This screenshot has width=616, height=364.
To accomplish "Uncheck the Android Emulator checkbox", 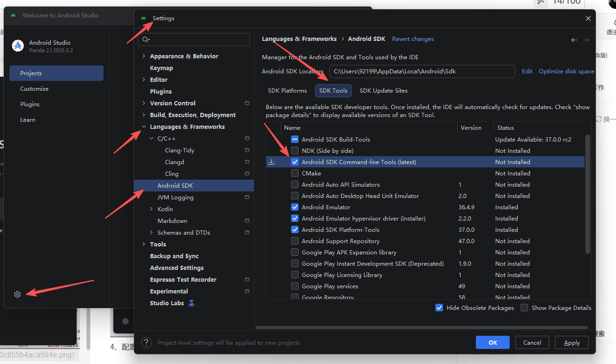I will coord(295,207).
